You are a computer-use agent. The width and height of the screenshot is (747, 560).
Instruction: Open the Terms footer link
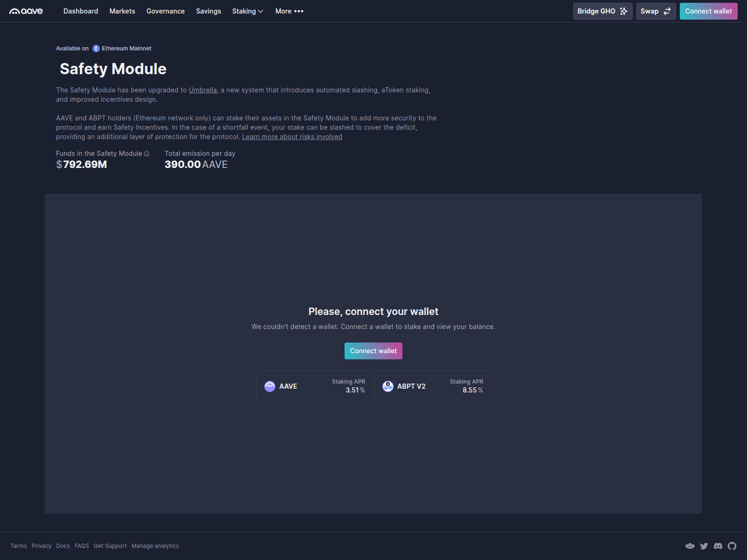pos(19,546)
